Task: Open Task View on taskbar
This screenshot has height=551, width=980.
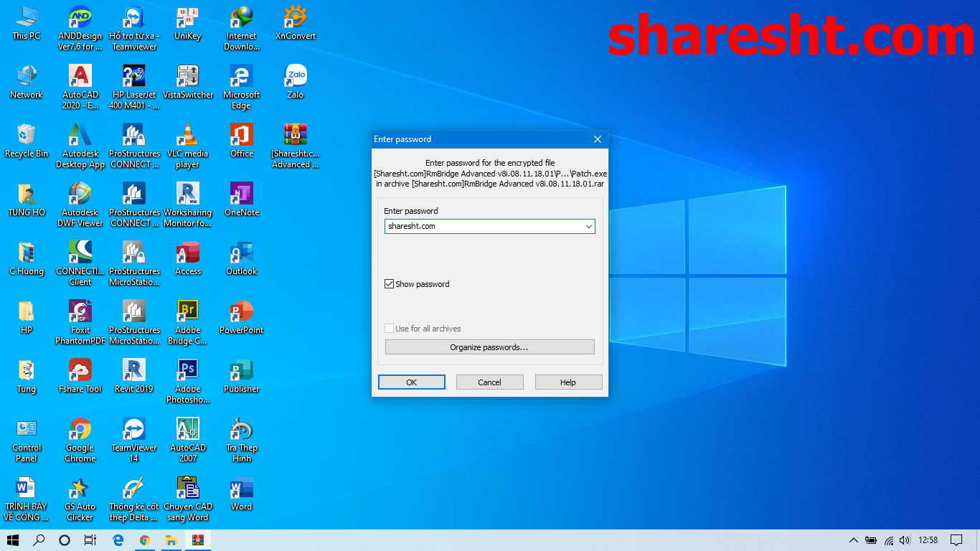Action: 90,540
